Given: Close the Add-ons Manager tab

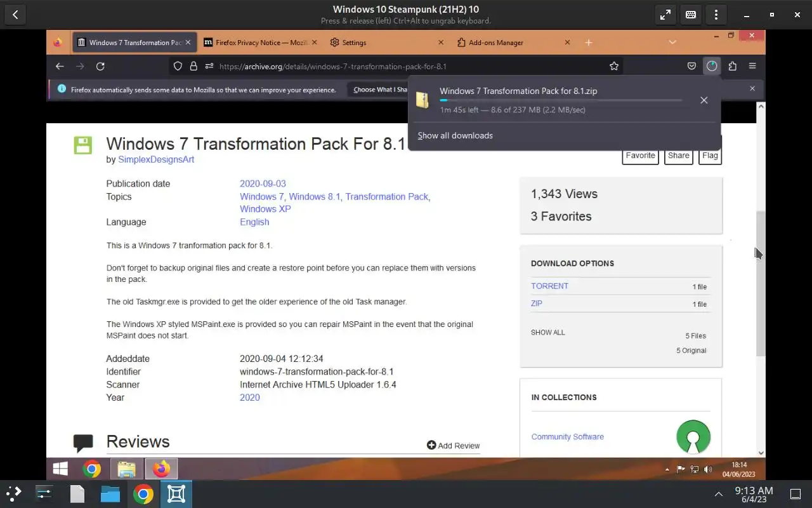Looking at the screenshot, I should pos(567,43).
